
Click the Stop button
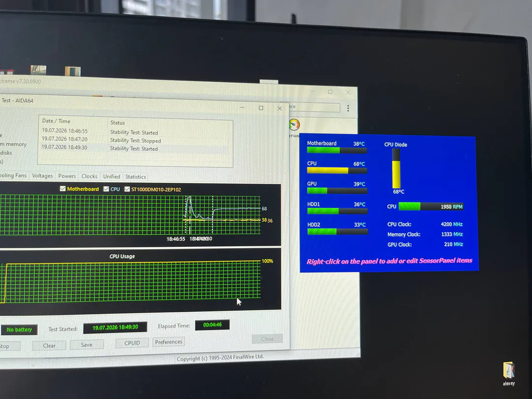click(x=8, y=346)
